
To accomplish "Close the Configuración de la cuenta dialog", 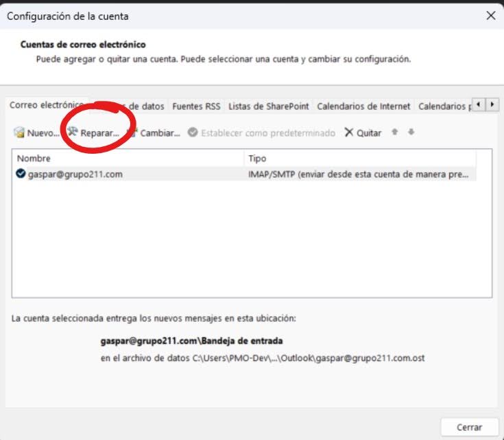I will tap(491, 16).
